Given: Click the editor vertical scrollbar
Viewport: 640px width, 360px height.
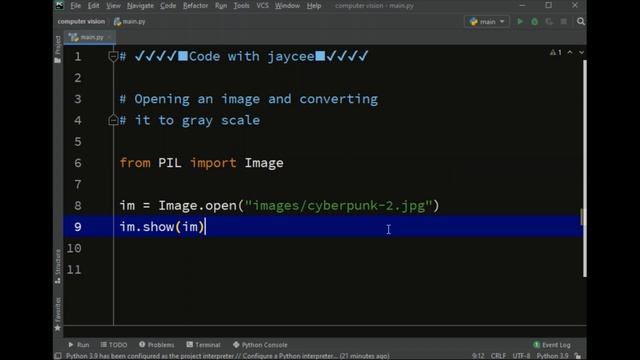Looking at the screenshot, I should pyautogui.click(x=584, y=168).
